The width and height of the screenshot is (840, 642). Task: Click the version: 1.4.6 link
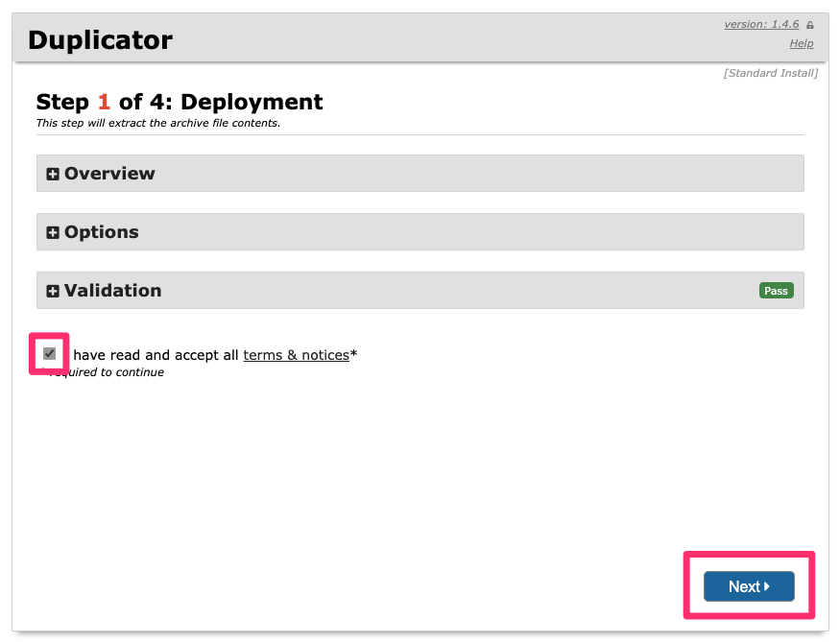point(761,24)
